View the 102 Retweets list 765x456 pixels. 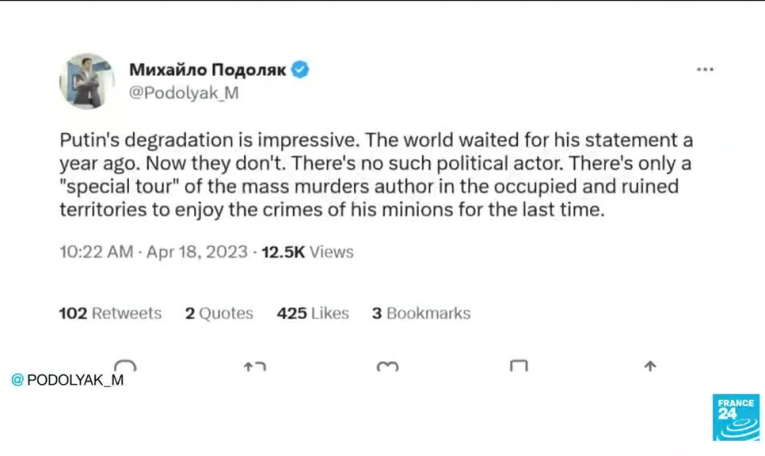pos(110,313)
